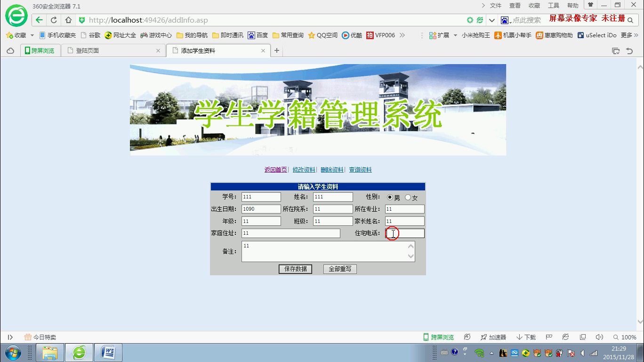
Task: Open VFP006 bookmark
Action: (x=381, y=35)
